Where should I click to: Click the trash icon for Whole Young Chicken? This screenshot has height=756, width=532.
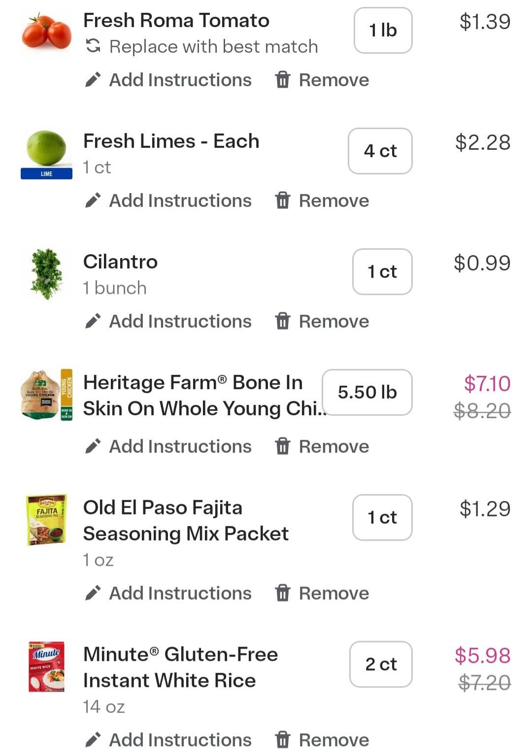282,446
